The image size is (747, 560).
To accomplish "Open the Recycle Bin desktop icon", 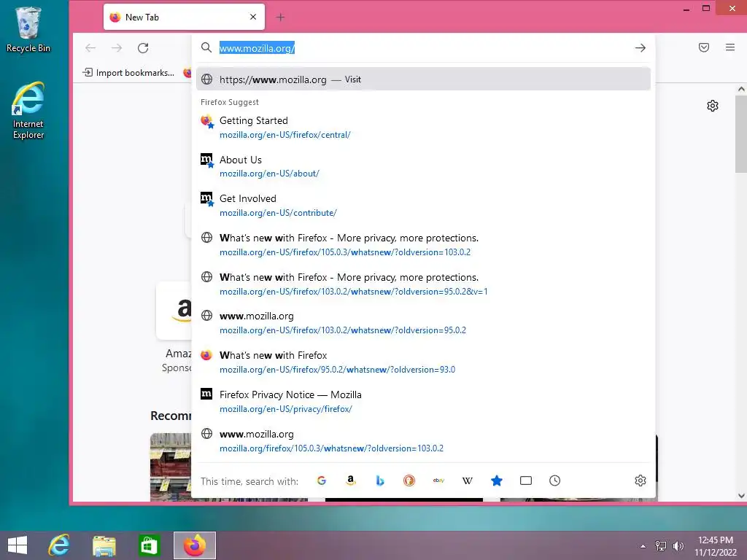I will point(28,29).
